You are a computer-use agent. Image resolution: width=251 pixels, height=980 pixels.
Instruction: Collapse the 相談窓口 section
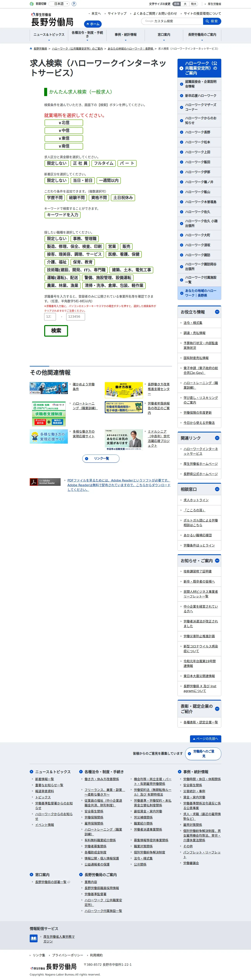point(217,489)
